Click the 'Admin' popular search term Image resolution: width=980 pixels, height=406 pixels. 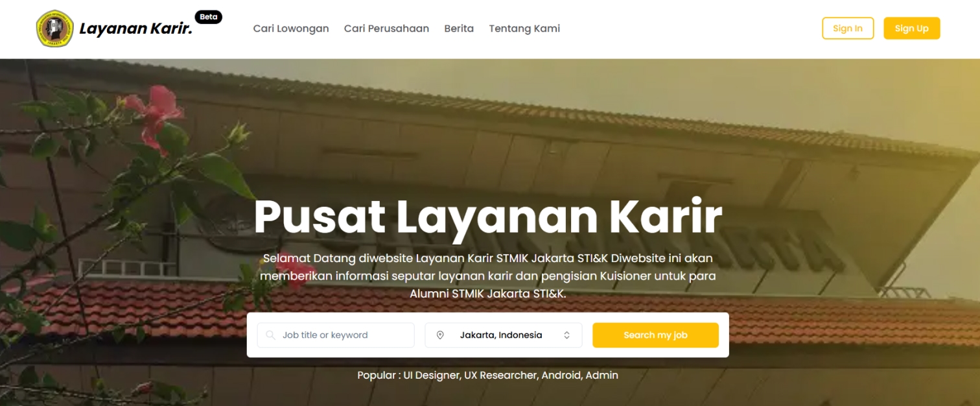pos(598,375)
